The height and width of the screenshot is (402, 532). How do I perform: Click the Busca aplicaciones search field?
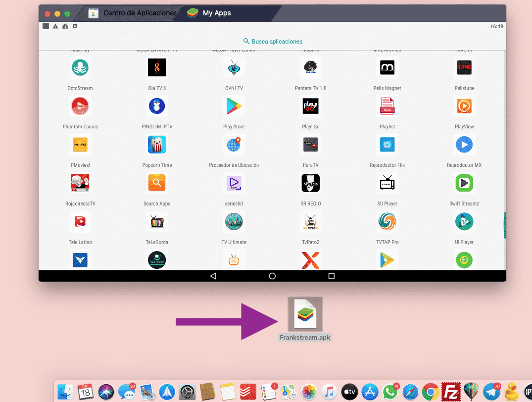[x=273, y=42]
